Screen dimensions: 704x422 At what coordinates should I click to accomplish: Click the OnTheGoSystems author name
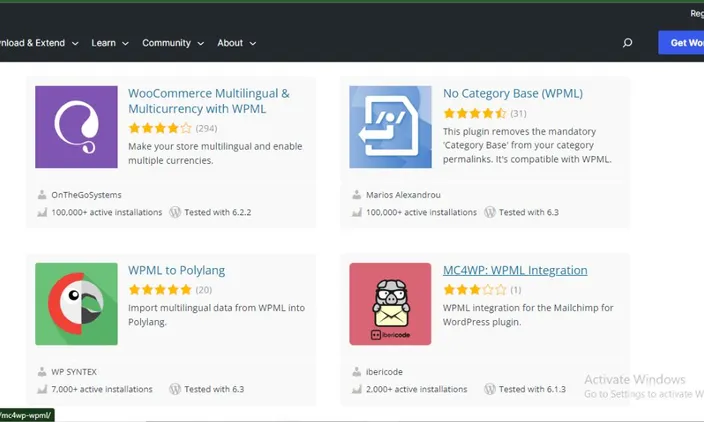click(86, 195)
